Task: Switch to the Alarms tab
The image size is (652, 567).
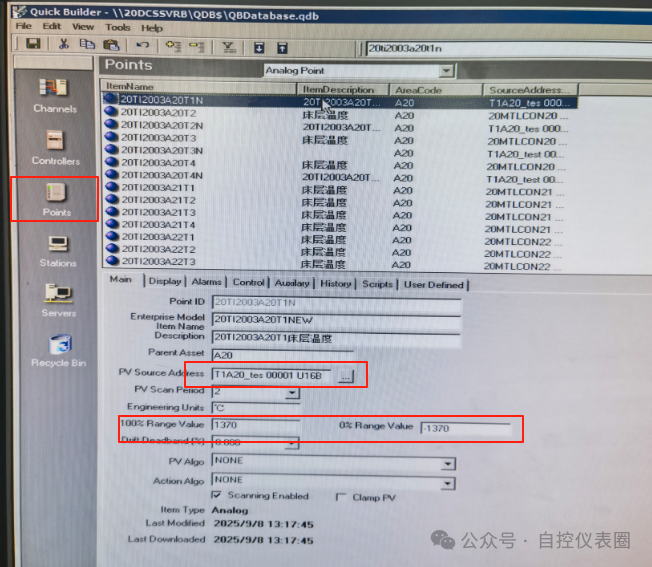Action: 206,282
